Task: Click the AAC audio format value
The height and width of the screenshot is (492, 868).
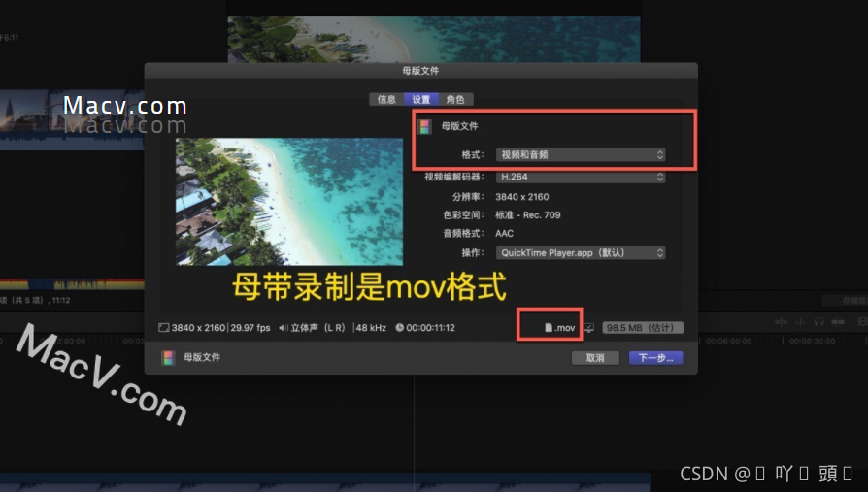Action: point(504,234)
